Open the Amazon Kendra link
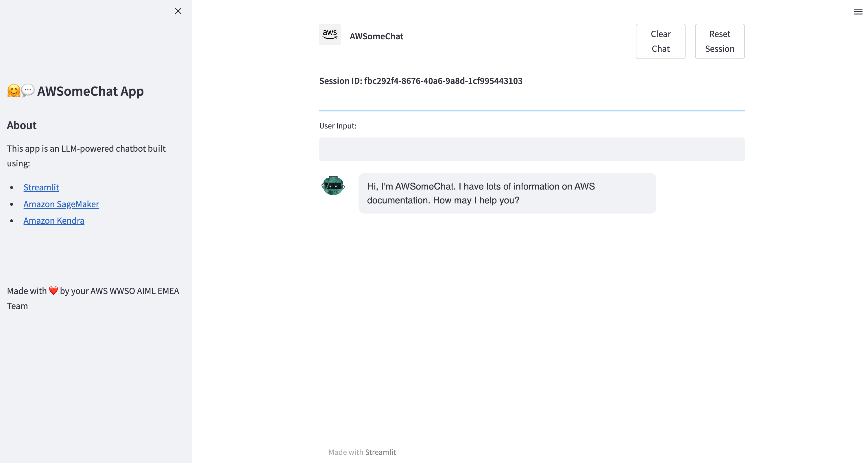Viewport: 868px width, 463px height. (x=54, y=221)
